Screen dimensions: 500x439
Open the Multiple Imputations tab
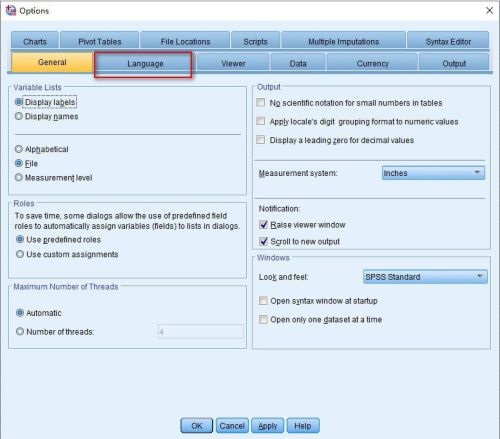343,41
